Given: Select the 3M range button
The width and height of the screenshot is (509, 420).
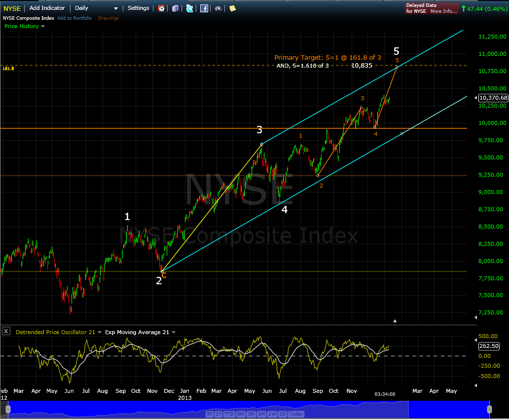Looking at the screenshot, I should [251, 414].
